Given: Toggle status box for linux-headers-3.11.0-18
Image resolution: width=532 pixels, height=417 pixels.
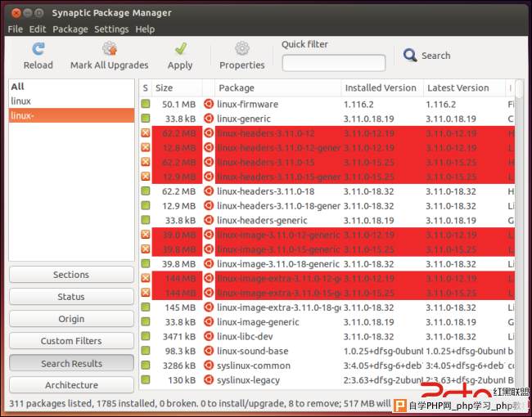Looking at the screenshot, I should coord(146,191).
